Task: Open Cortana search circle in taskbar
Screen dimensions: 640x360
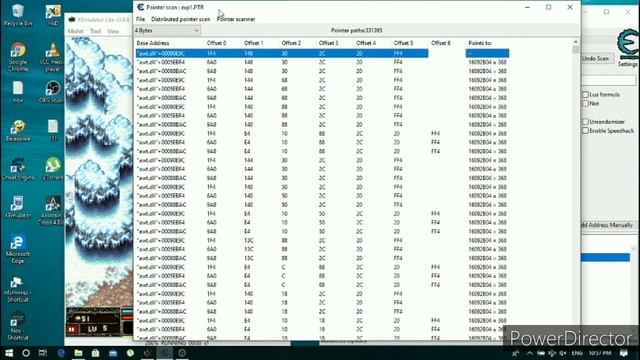Action: [26, 353]
